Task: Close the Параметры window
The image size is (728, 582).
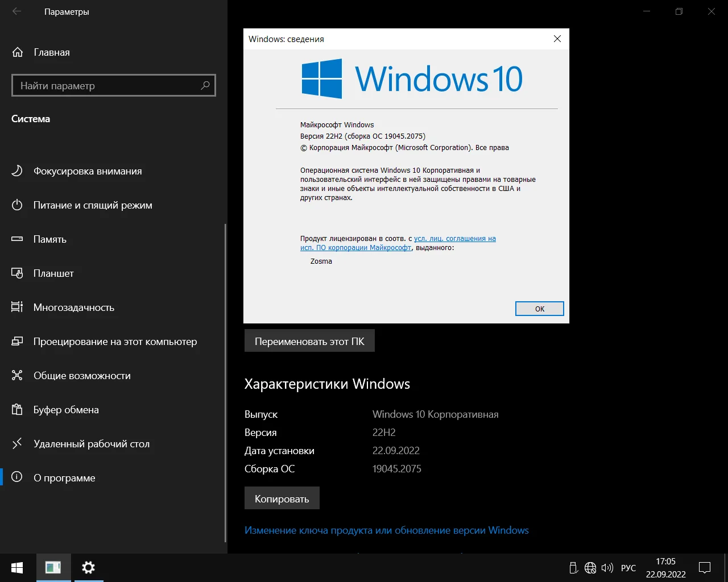Action: tap(712, 11)
